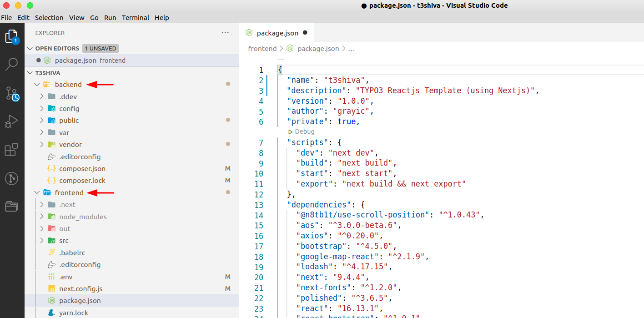Expand the out folder chevron
The height and width of the screenshot is (318, 644).
(x=42, y=229)
